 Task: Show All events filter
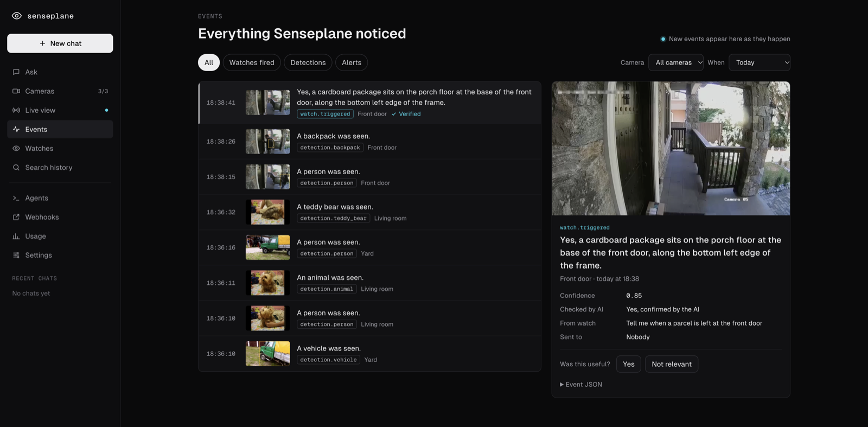coord(209,62)
